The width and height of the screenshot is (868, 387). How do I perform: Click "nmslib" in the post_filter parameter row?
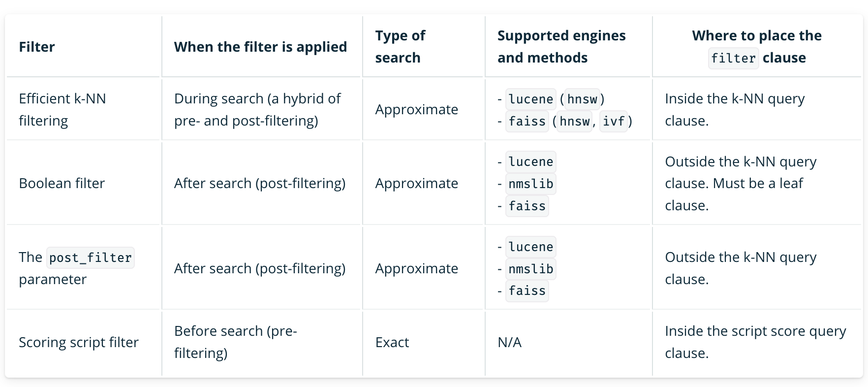coord(531,269)
